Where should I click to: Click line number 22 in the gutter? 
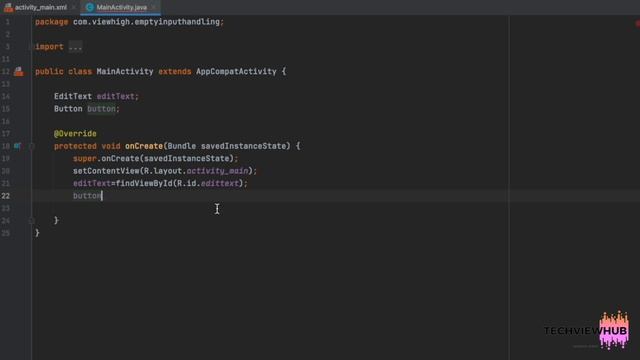point(6,196)
